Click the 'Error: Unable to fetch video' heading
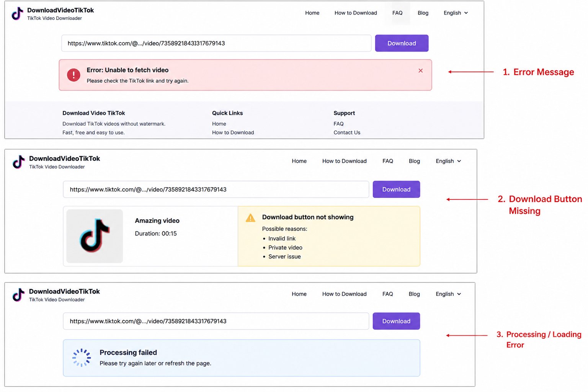The image size is (588, 392). pos(127,70)
